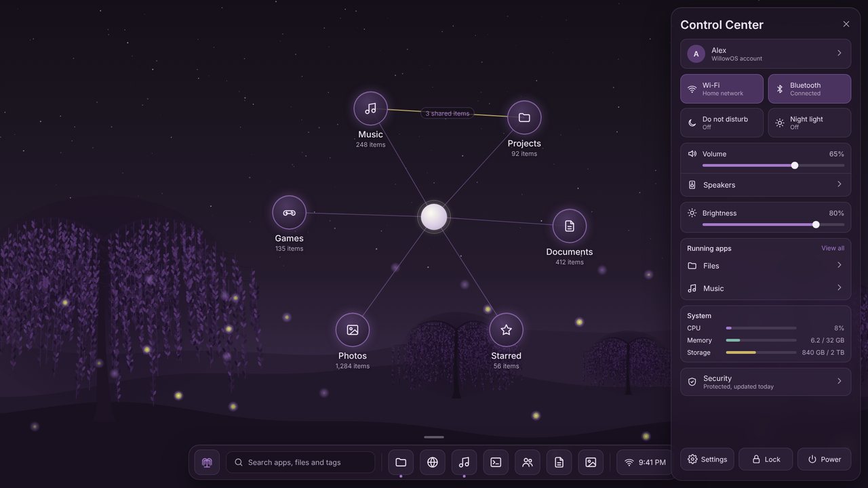
Task: Open Alex's WillowOS account row
Action: [x=766, y=54]
